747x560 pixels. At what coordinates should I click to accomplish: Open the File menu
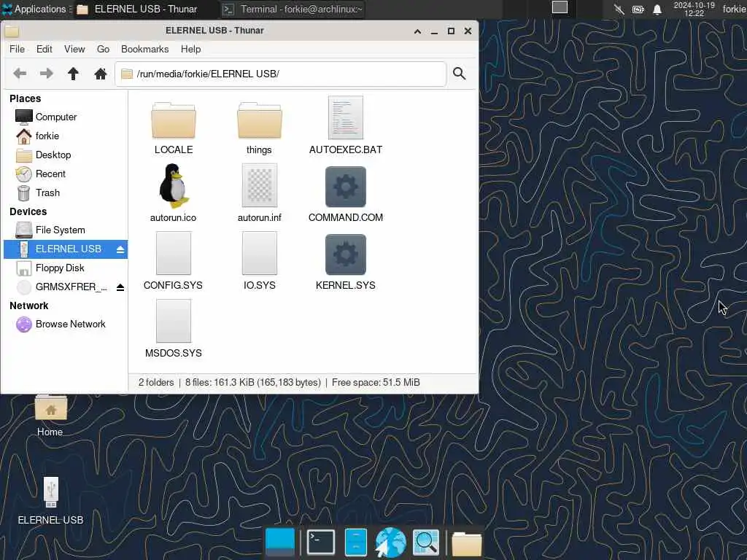(18, 49)
